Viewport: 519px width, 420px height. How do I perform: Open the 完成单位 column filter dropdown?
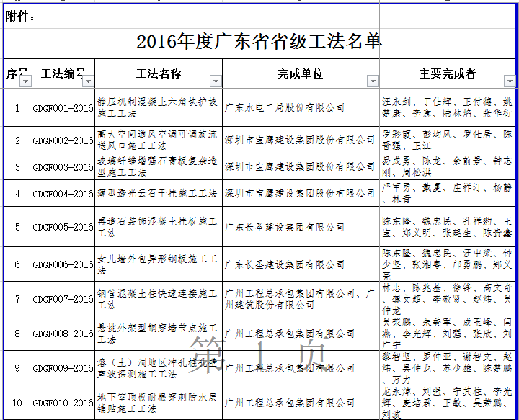(373, 81)
